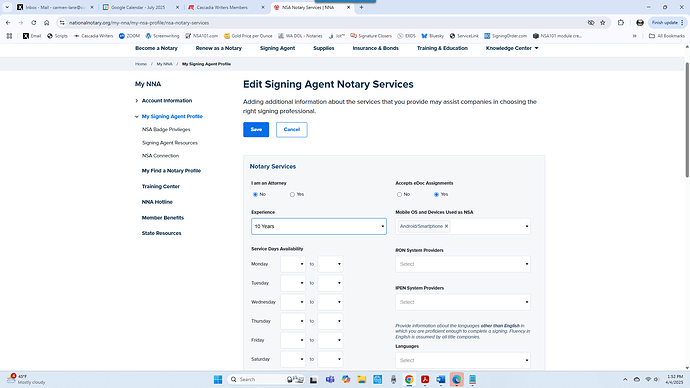Screen dimensions: 690x388
Task: Open Signing Agent Resources link
Action: click(169, 143)
